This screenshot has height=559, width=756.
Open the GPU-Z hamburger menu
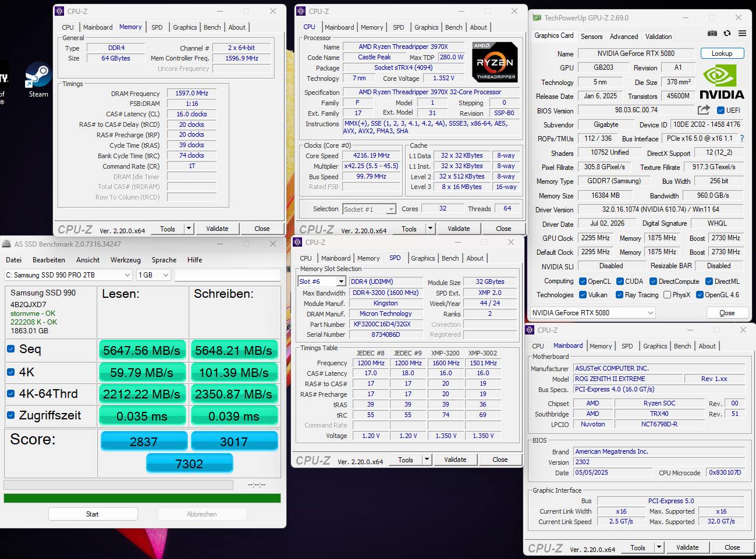742,33
